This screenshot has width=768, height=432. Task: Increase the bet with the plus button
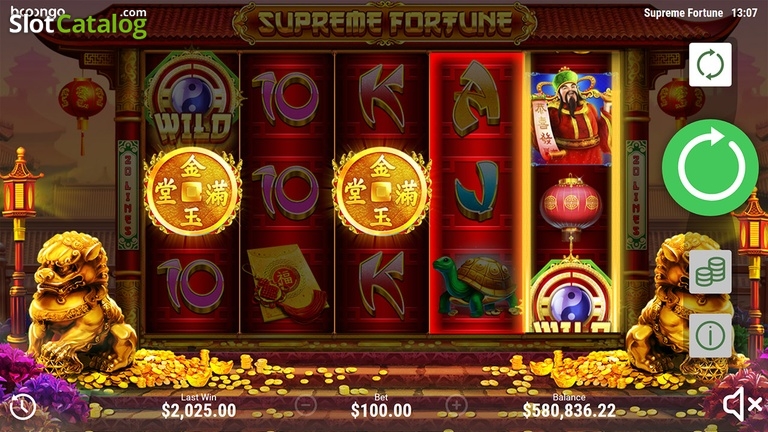[x=456, y=405]
